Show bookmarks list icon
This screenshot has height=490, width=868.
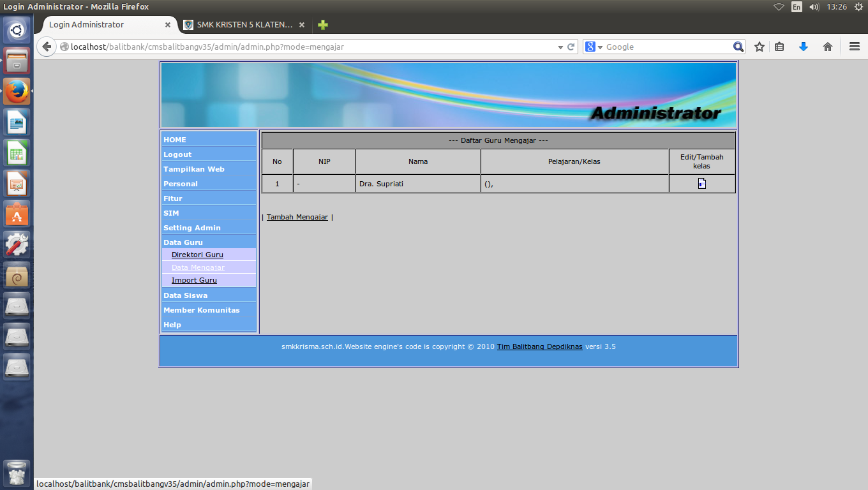(x=779, y=47)
